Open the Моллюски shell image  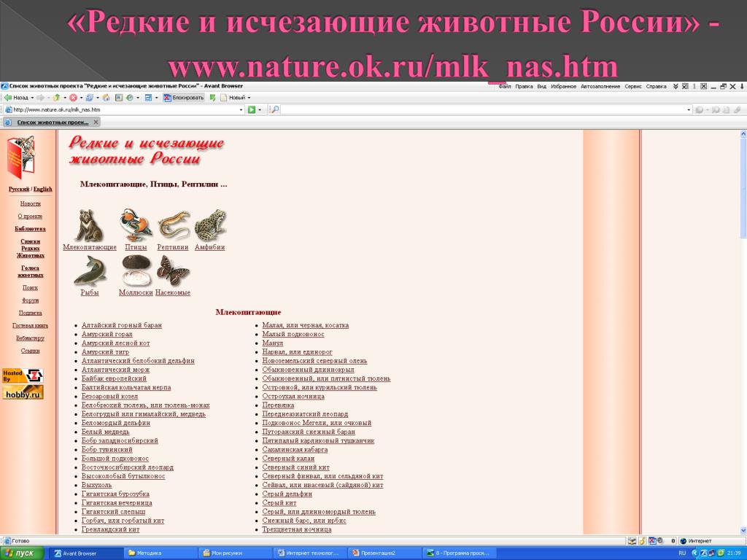pyautogui.click(x=136, y=271)
